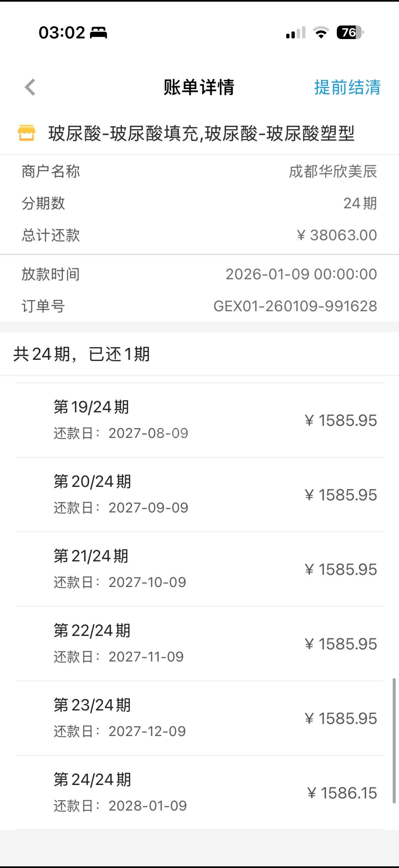The height and width of the screenshot is (868, 399).
Task: Tap the 共24期，已还1期 summary header
Action: (x=81, y=354)
